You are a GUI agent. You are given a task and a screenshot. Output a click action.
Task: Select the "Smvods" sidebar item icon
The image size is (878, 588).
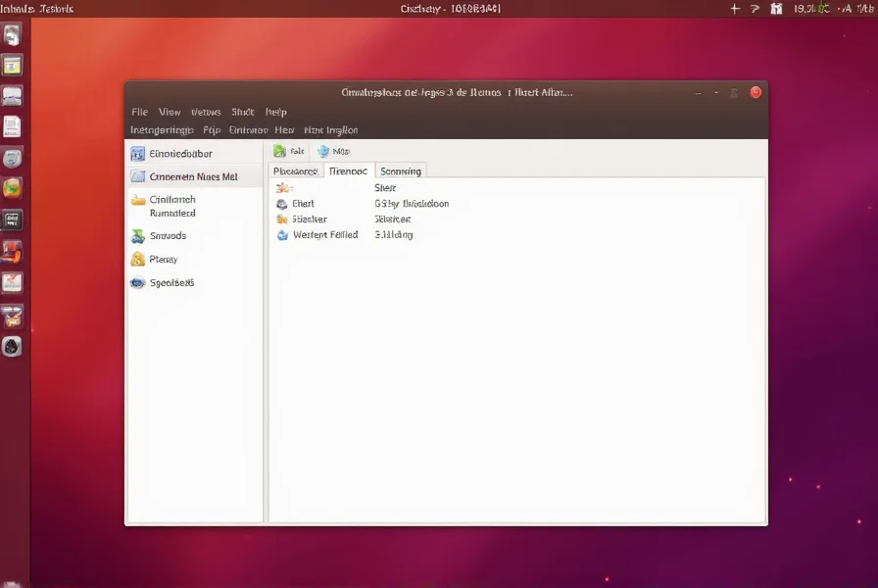click(x=138, y=236)
